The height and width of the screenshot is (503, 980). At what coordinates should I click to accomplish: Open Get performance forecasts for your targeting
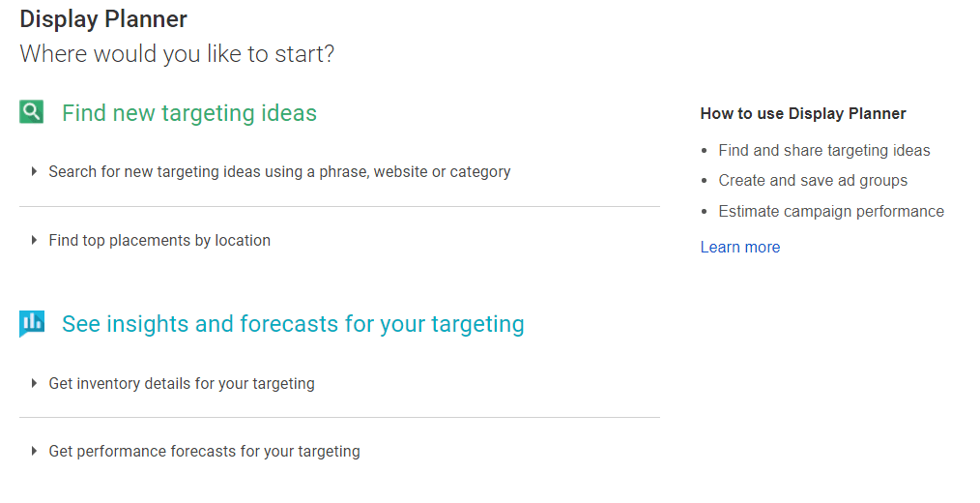pyautogui.click(x=204, y=452)
